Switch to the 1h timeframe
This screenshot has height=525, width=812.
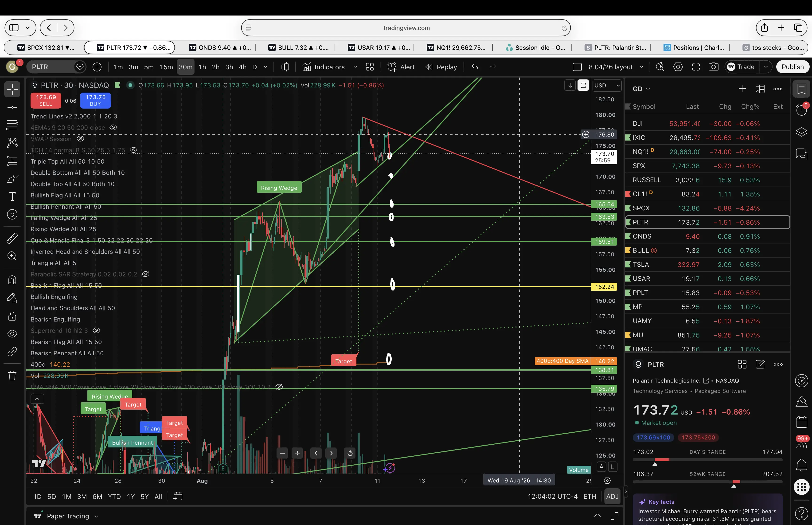(x=202, y=67)
